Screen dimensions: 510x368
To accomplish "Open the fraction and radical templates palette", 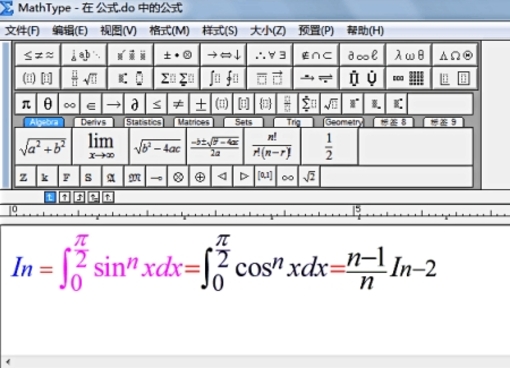I will pyautogui.click(x=84, y=78).
